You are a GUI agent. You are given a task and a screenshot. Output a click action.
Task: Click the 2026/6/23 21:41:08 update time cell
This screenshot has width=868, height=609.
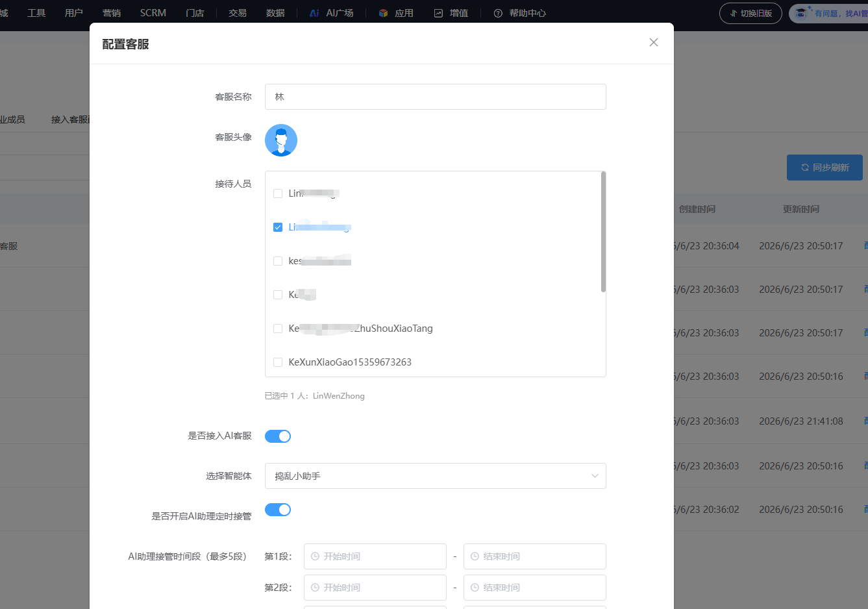[x=801, y=421]
